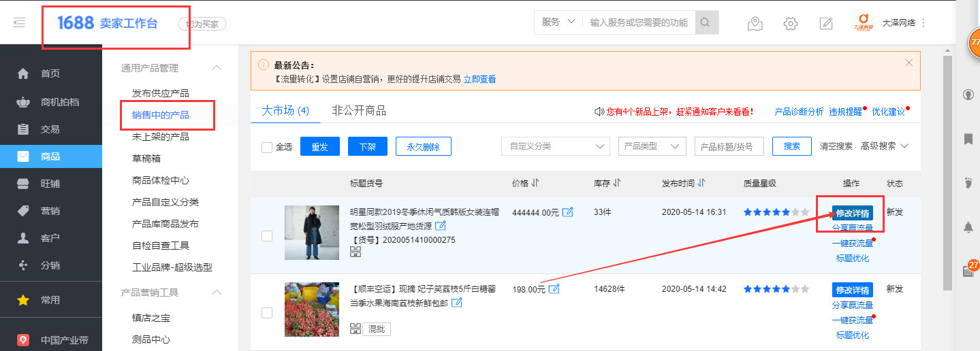Edit price of the 198.00元 product

(554, 289)
